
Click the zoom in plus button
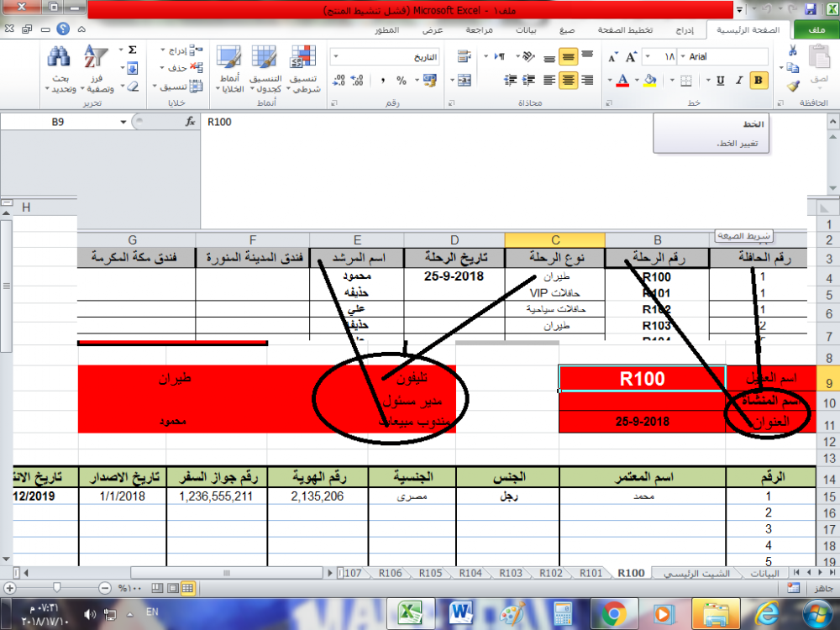(9, 588)
